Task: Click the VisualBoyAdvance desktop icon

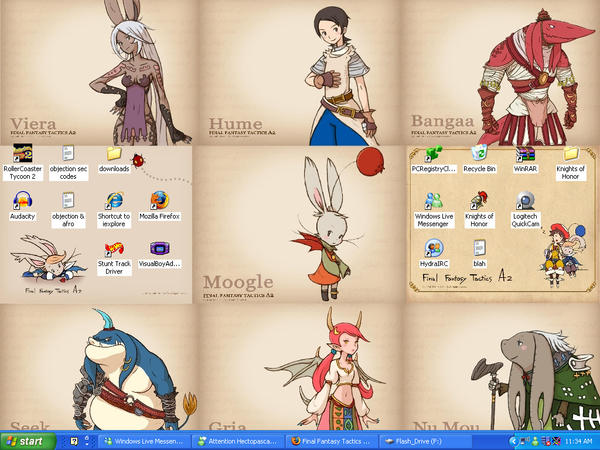Action: [158, 248]
